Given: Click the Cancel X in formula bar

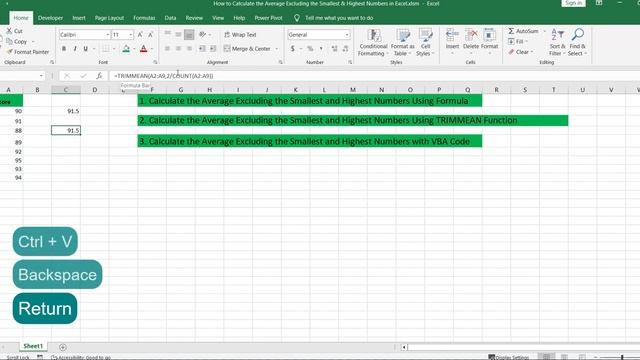Looking at the screenshot, I should tap(67, 76).
